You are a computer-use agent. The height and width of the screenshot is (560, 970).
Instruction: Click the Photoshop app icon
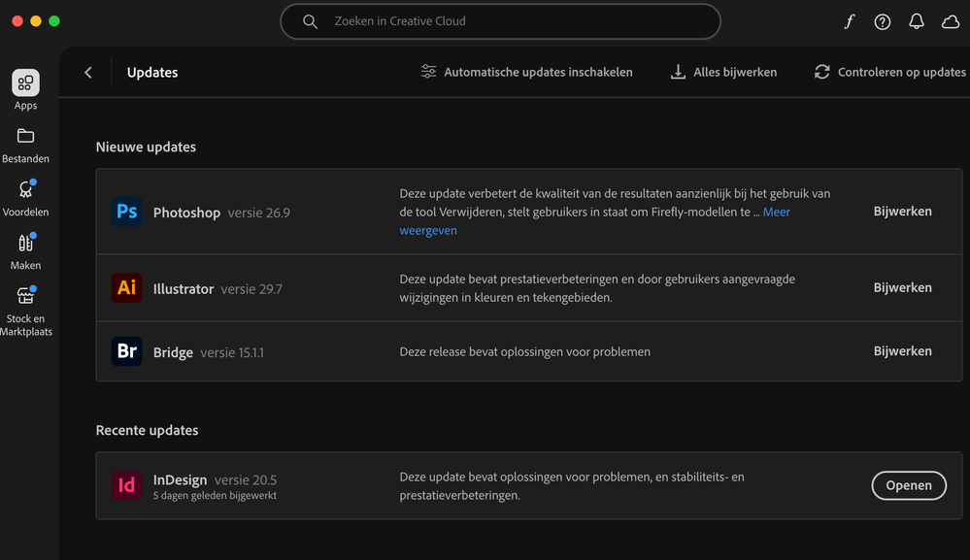[127, 212]
